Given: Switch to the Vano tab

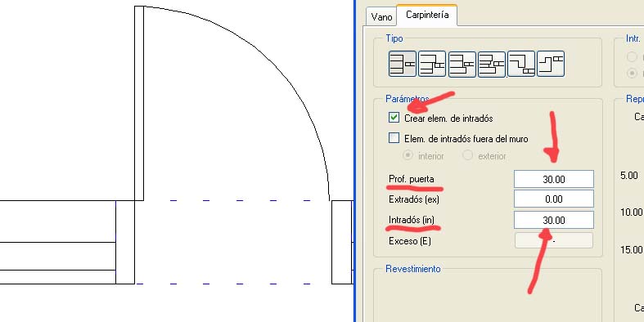Looking at the screenshot, I should click(381, 17).
